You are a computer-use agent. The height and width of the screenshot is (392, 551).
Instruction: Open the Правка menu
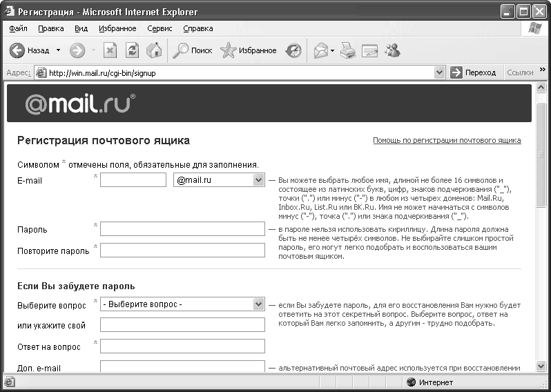coord(51,28)
